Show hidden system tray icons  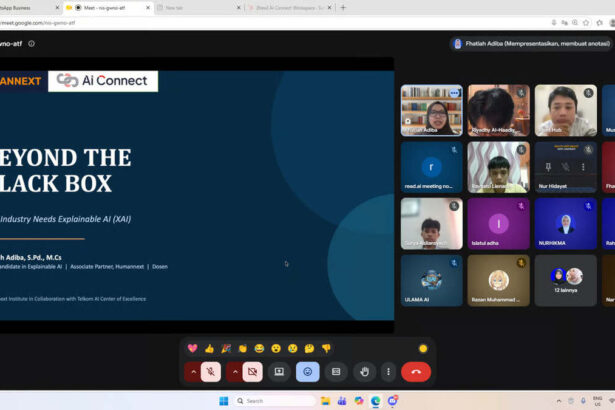pos(559,401)
